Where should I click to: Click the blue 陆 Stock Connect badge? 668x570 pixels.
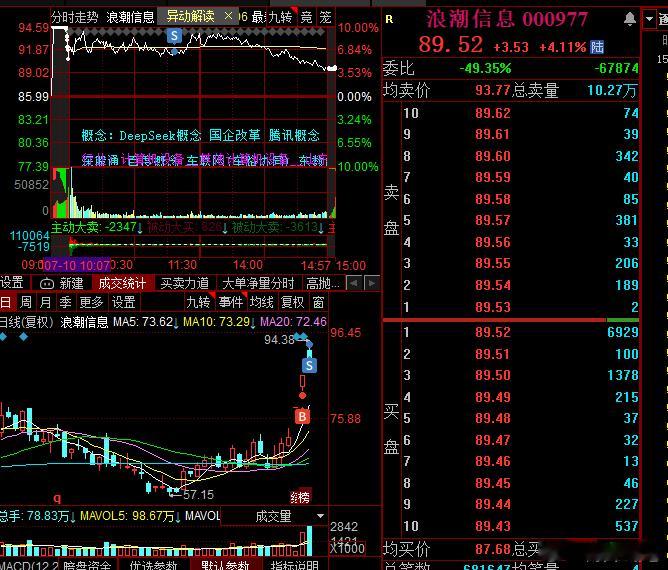pyautogui.click(x=597, y=47)
